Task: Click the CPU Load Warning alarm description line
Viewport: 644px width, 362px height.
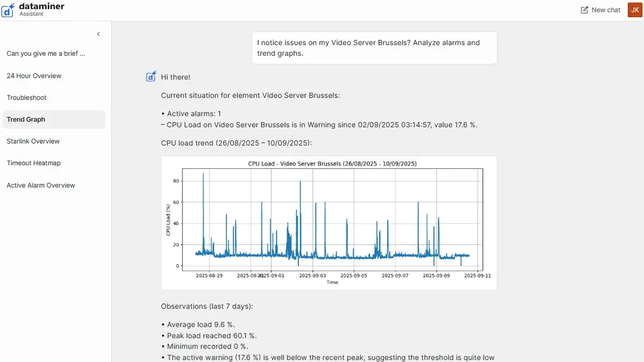Action: tap(319, 125)
